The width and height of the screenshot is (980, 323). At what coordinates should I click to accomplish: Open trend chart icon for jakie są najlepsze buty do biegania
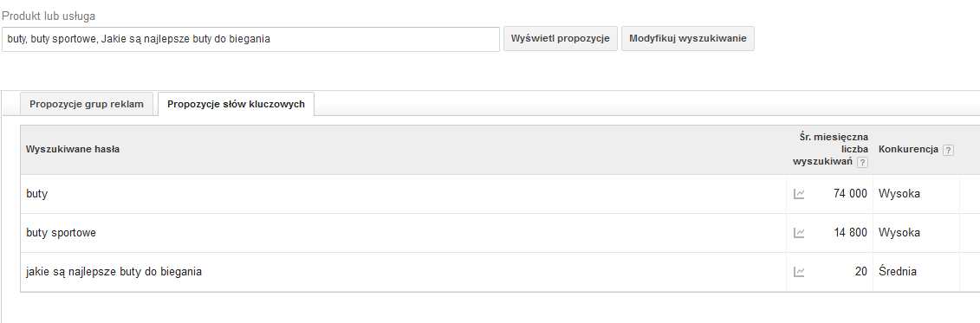coord(799,272)
